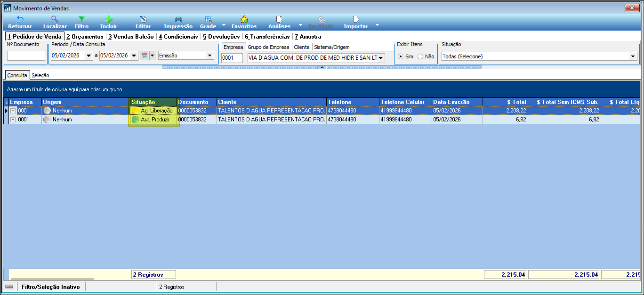Open the Editar tool

143,20
